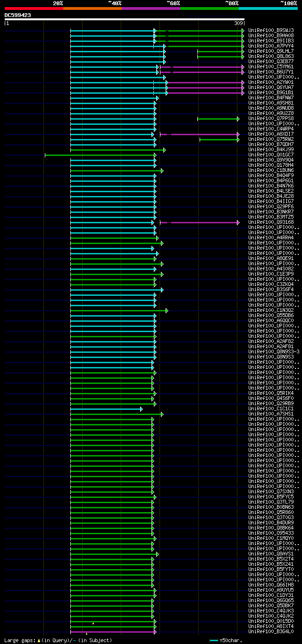
Task: Select UniRef100_Q7SXN3 label
Action: (271, 491)
